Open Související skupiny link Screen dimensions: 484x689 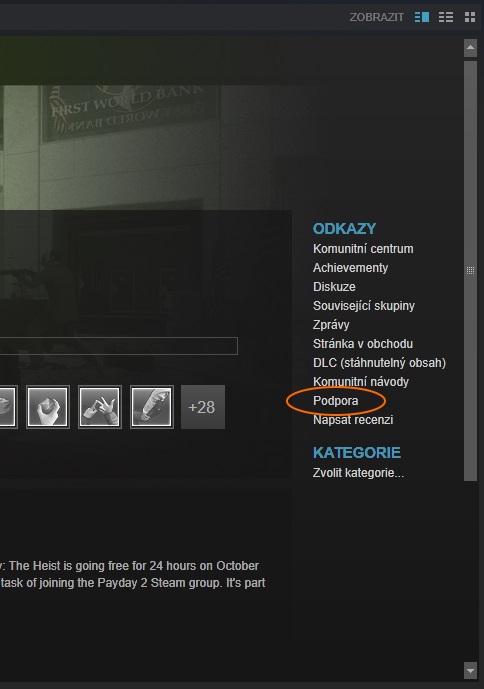click(364, 305)
